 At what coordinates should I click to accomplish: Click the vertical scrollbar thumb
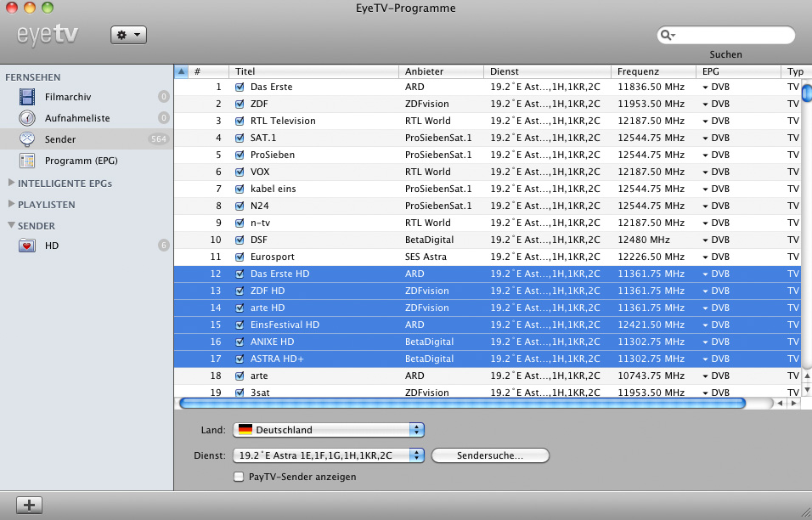pyautogui.click(x=807, y=93)
